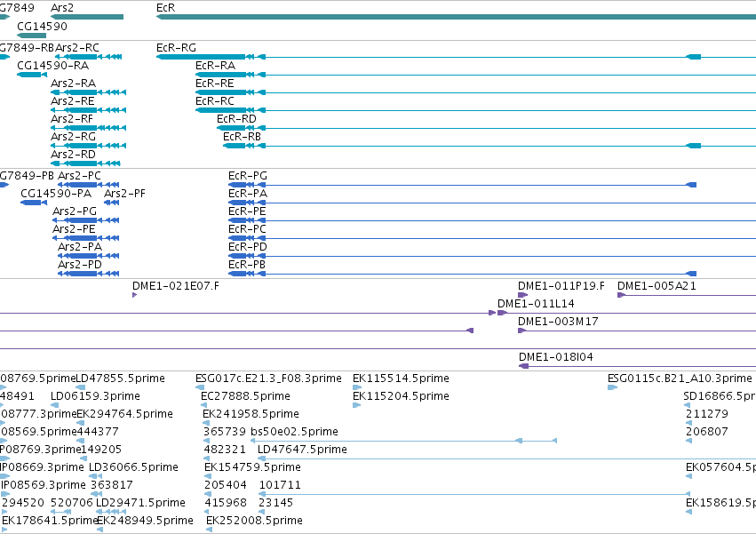
Task: Click clone DME1-018I04 label
Action: point(556,357)
